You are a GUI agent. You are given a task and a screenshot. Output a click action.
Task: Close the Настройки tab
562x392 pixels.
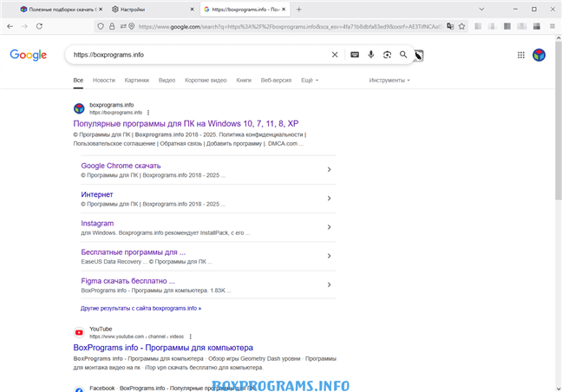(x=193, y=10)
